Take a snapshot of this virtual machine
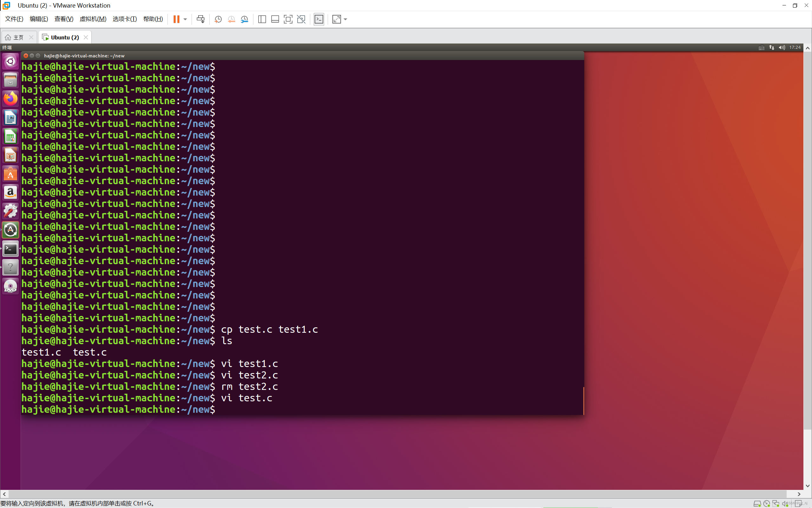 coord(218,19)
